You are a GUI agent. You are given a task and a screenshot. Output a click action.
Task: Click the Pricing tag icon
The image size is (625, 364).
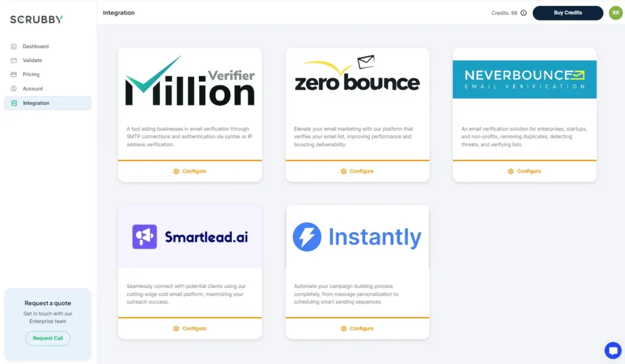(x=13, y=74)
